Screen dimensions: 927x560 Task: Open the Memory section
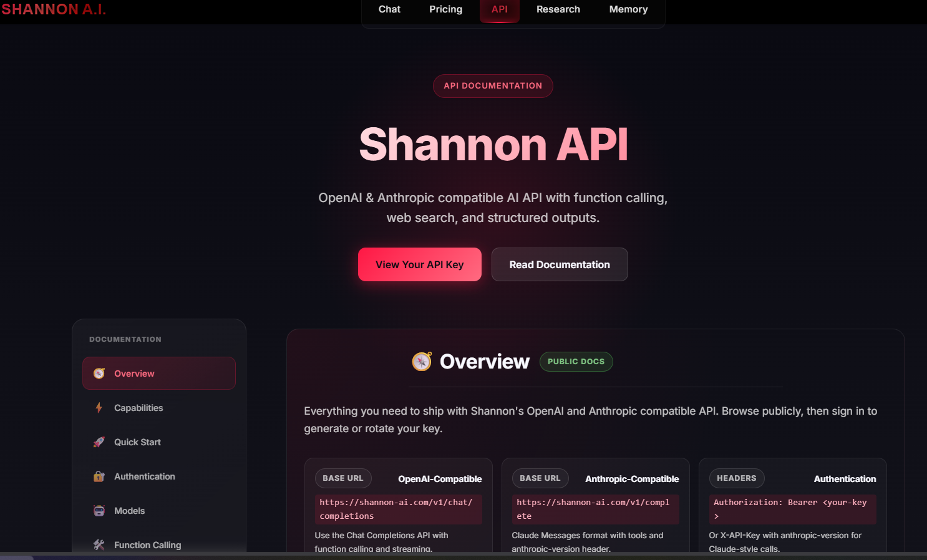pyautogui.click(x=628, y=9)
